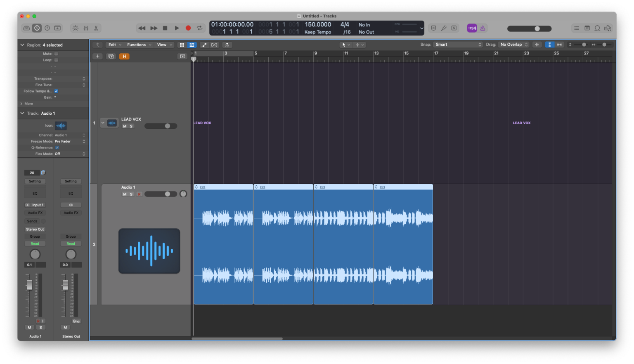Show Smart Controls with brightness dial icon
634x364 pixels.
point(75,28)
